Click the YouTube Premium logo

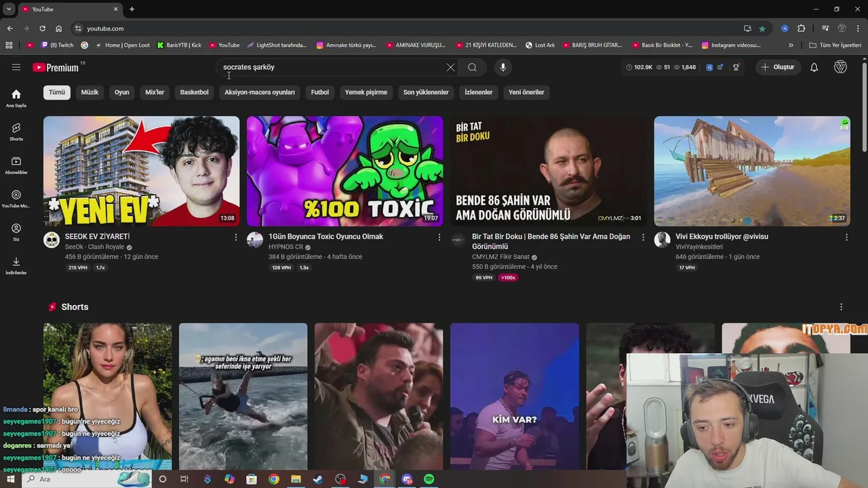(x=56, y=67)
